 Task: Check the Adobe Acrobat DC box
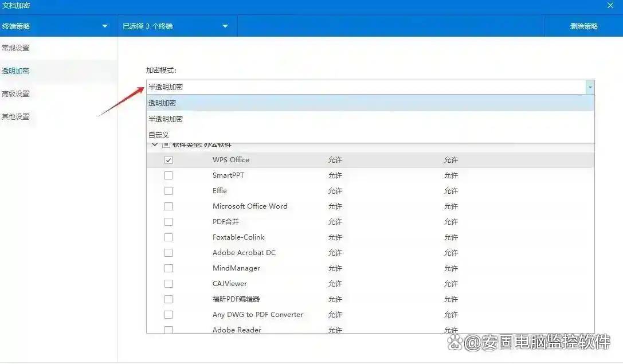pyautogui.click(x=169, y=253)
